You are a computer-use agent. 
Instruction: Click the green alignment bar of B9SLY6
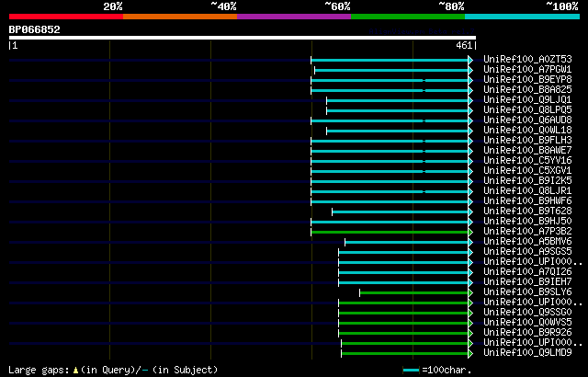pyautogui.click(x=414, y=293)
